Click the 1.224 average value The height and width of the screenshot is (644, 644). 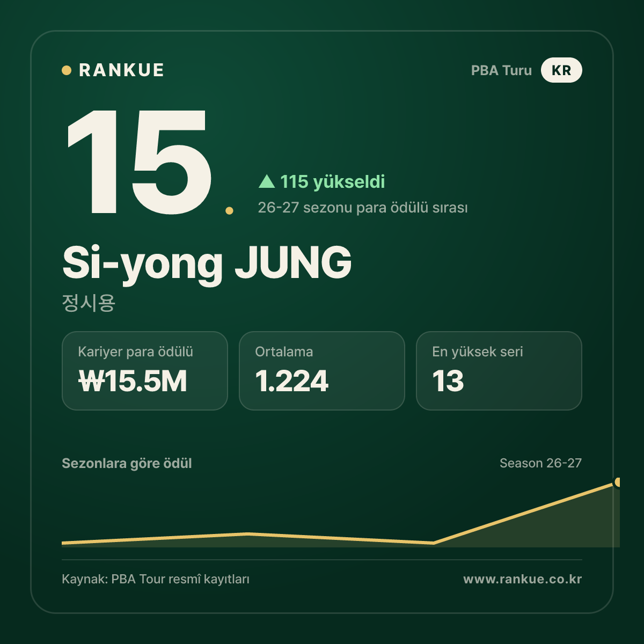[291, 381]
